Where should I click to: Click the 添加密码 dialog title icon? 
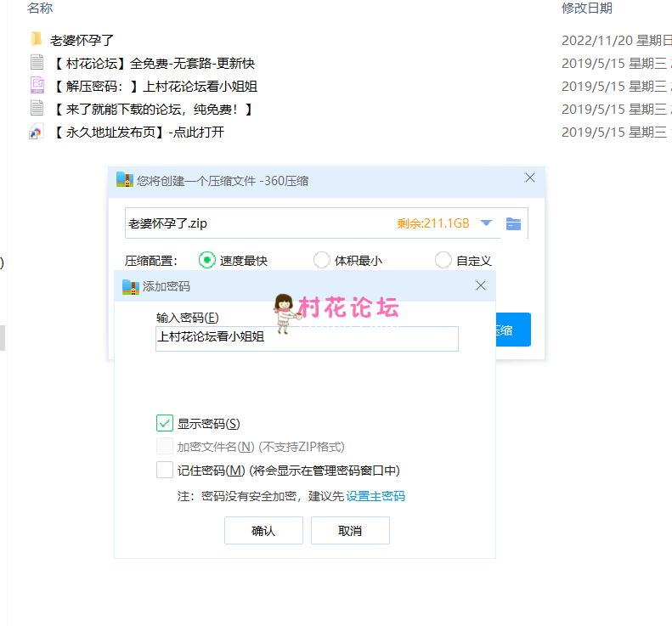point(130,286)
